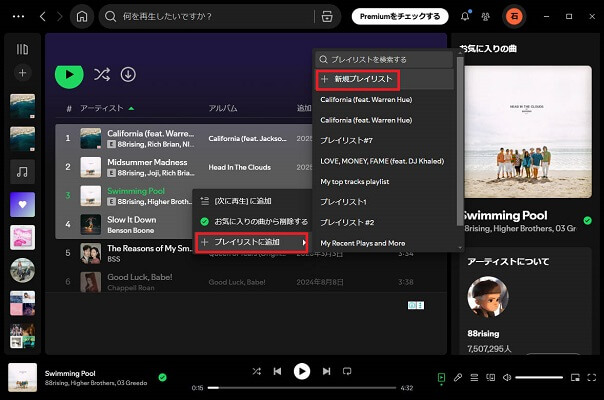This screenshot has width=604, height=400.
Task: Add to the プレイリスト1 playlist
Action: (343, 202)
